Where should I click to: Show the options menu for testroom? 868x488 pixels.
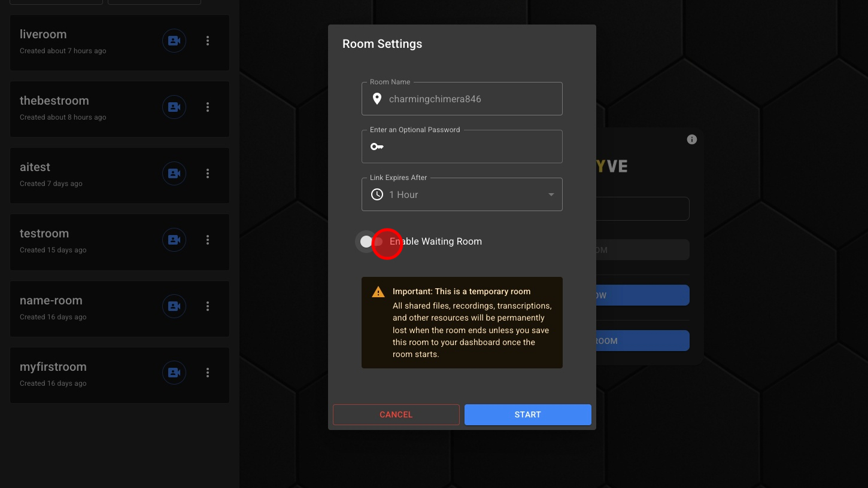click(208, 240)
